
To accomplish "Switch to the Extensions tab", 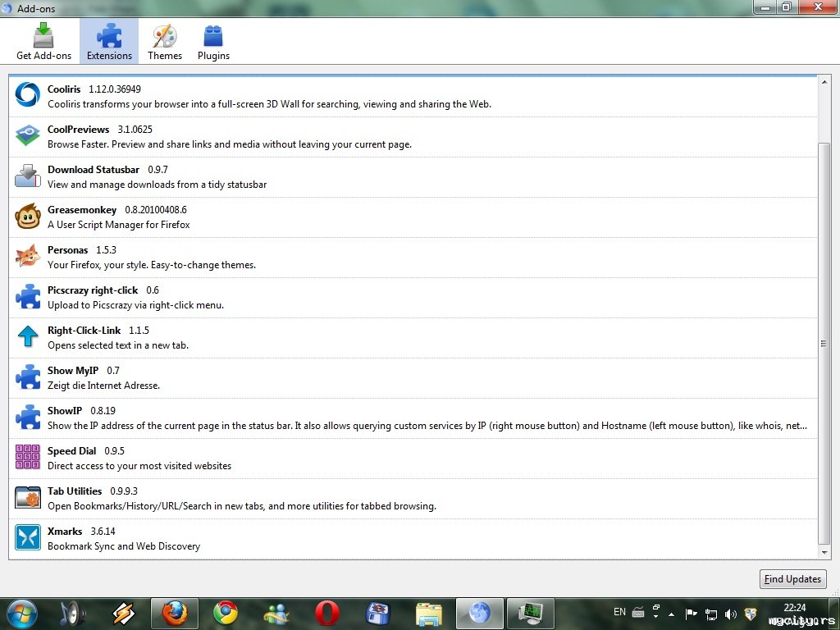I will [x=109, y=41].
